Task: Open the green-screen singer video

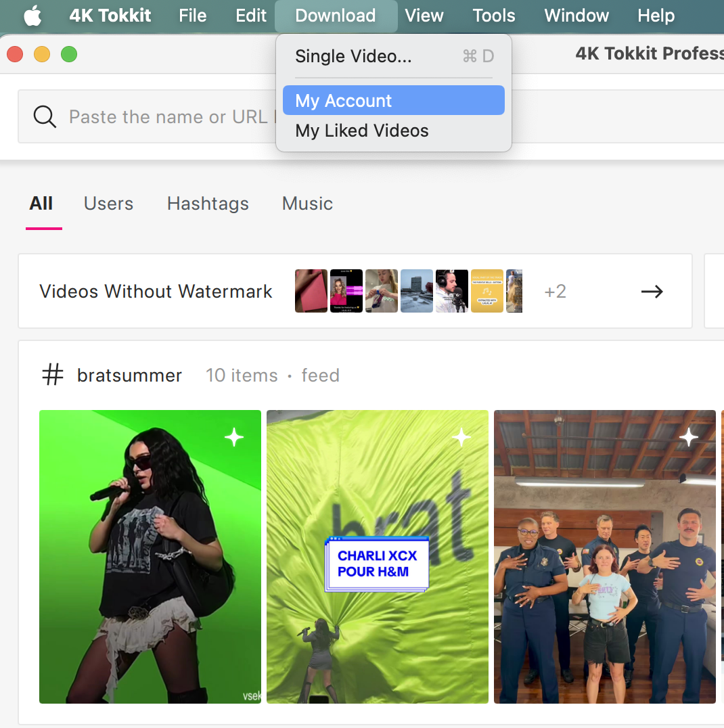Action: (x=150, y=557)
